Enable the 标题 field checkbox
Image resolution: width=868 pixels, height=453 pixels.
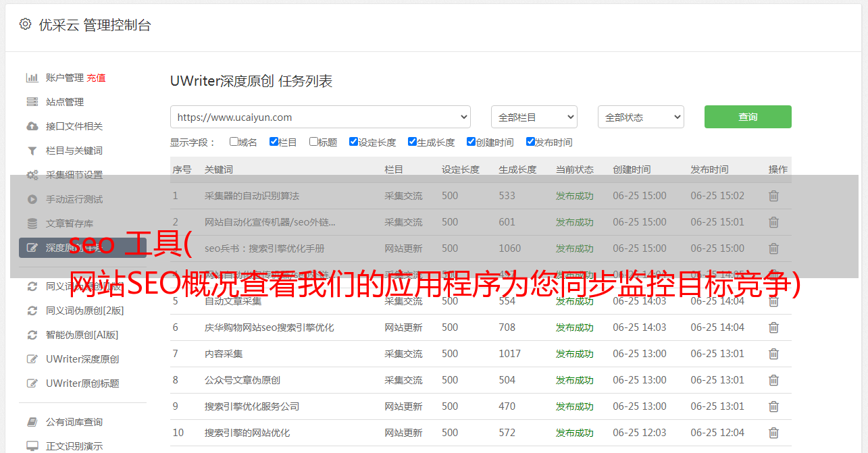pos(313,142)
